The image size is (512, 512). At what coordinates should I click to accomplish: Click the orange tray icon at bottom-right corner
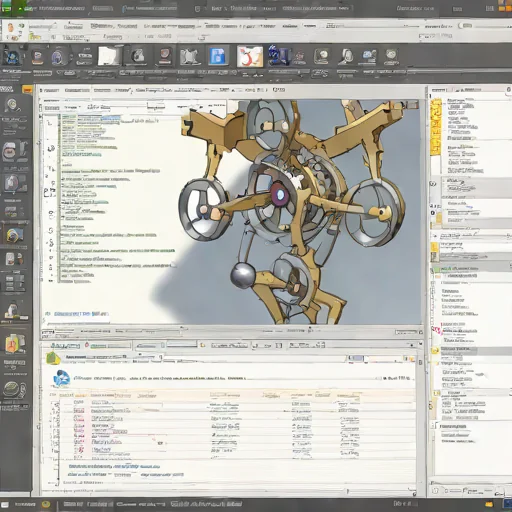click(490, 504)
